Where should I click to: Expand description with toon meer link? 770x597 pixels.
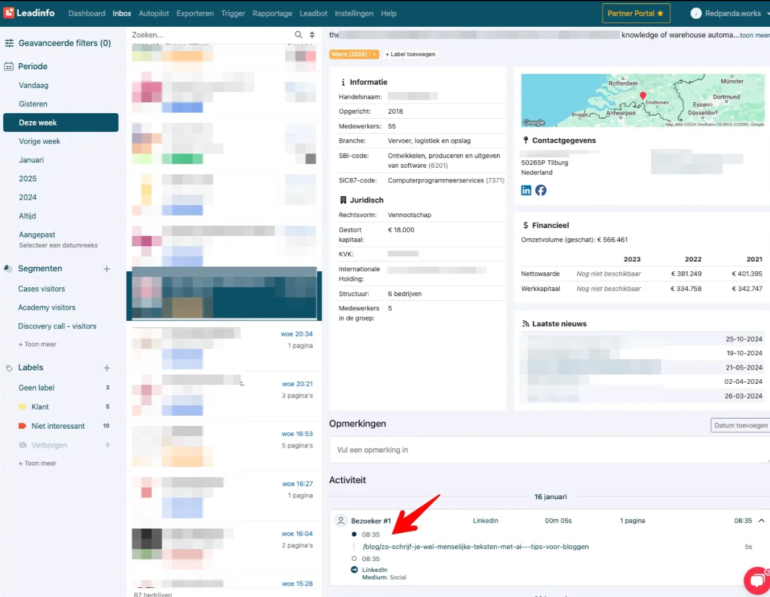coord(755,35)
